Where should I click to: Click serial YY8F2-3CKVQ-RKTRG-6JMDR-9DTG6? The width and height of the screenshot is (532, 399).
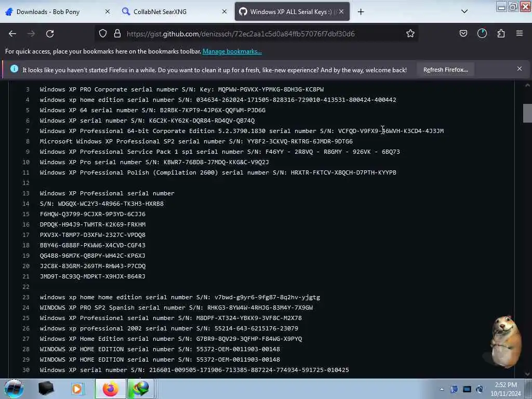click(300, 141)
